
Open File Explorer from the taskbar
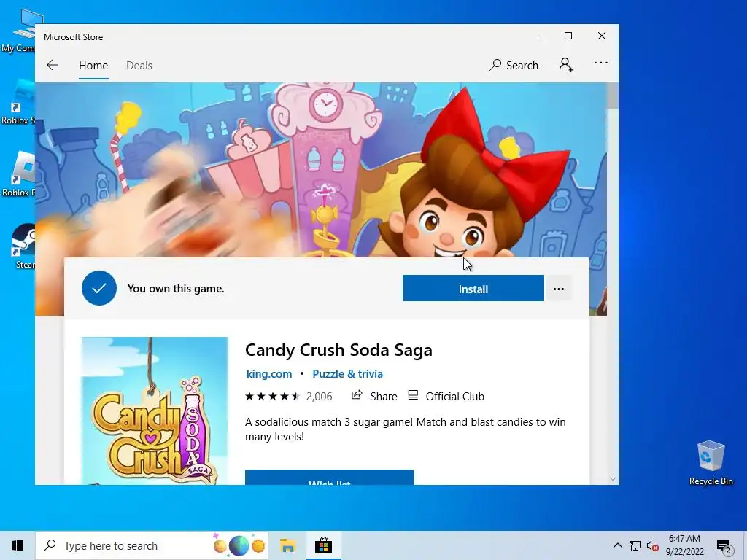tap(287, 545)
